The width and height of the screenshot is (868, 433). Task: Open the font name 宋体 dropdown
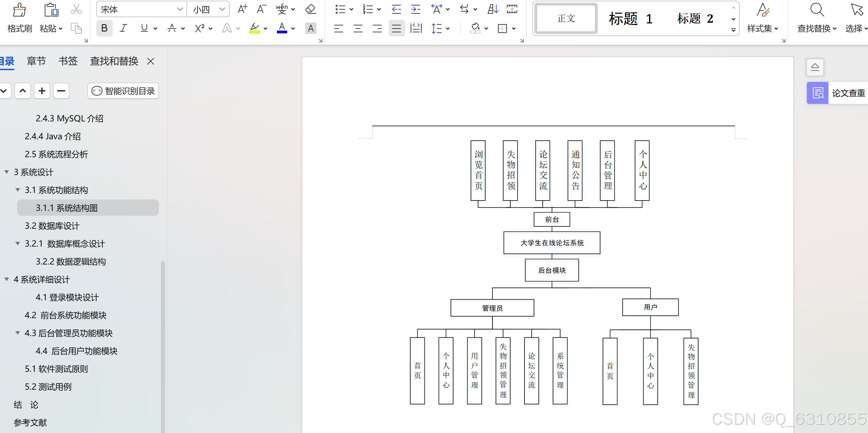point(180,9)
